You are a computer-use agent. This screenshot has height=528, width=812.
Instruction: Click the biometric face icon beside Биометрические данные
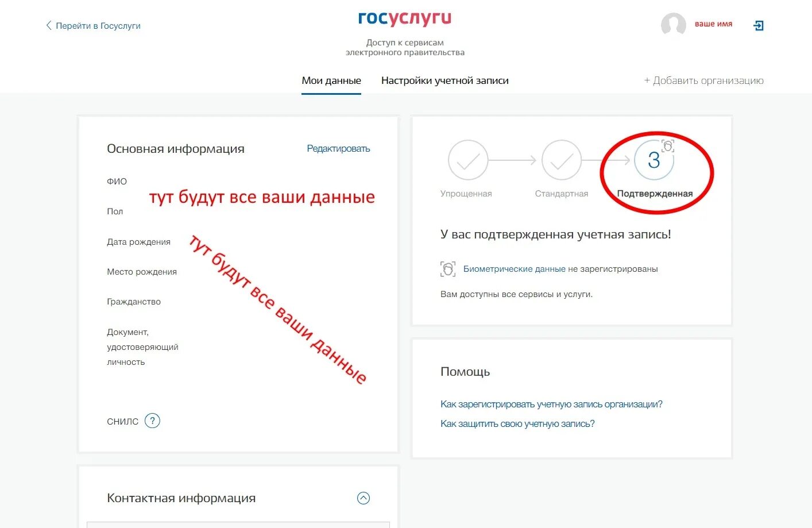(x=448, y=269)
